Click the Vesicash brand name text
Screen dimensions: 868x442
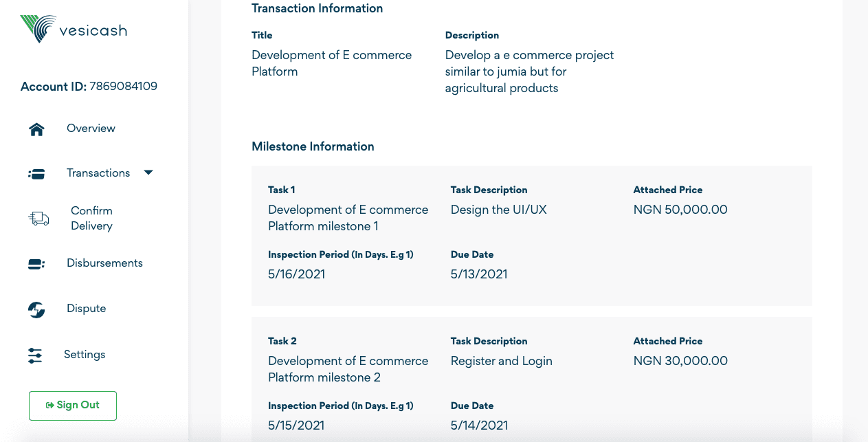point(93,31)
